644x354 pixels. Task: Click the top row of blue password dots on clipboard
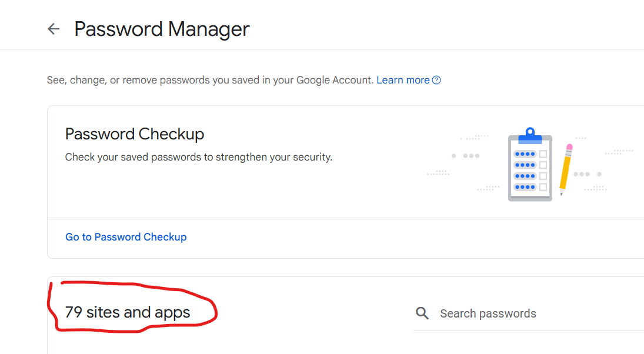pos(525,154)
